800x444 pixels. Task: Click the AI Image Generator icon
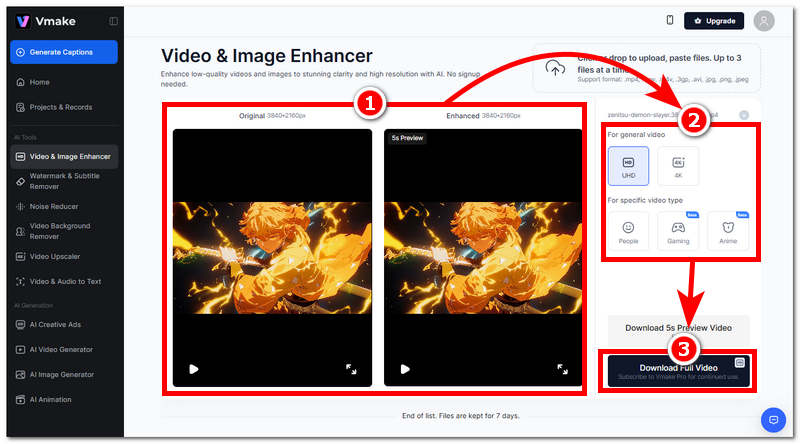(20, 375)
